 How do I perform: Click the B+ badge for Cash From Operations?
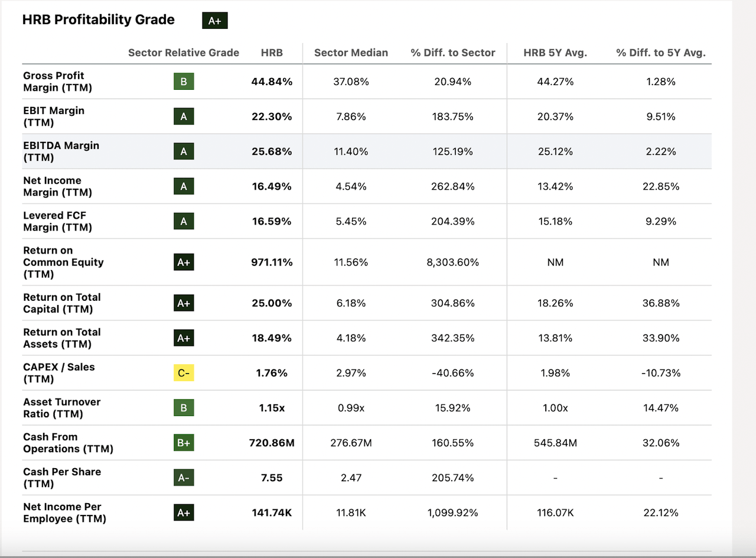pos(184,442)
